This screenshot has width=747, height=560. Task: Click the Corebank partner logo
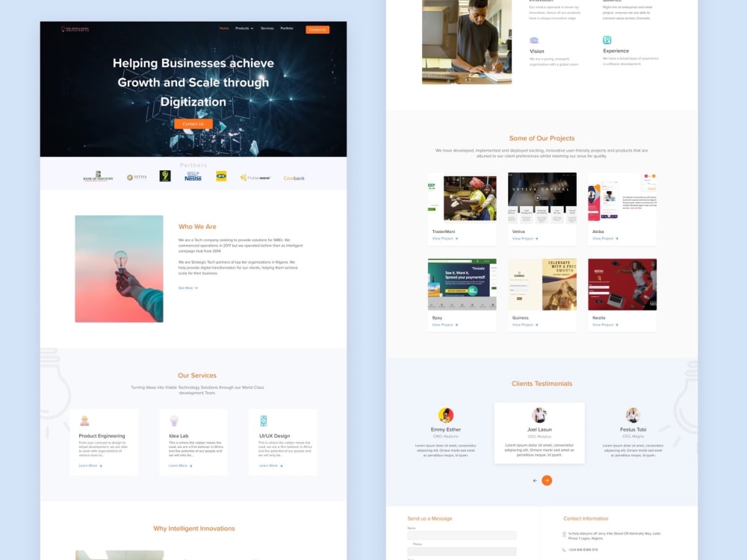coord(294,178)
